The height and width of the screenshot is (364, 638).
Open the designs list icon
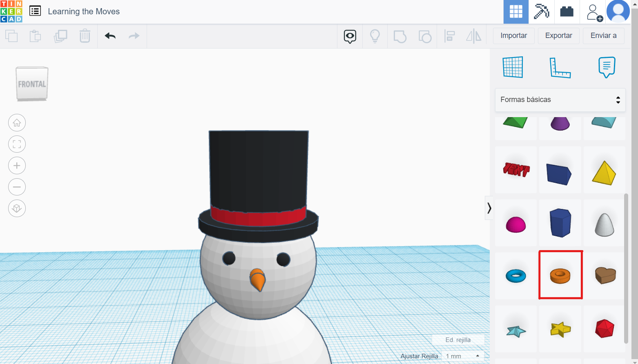pos(35,11)
